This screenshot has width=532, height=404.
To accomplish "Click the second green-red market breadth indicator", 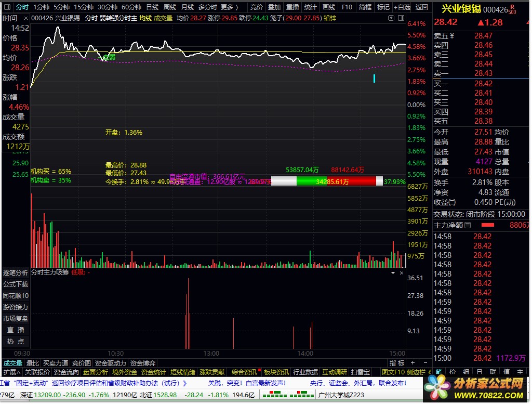I will coord(302,395).
